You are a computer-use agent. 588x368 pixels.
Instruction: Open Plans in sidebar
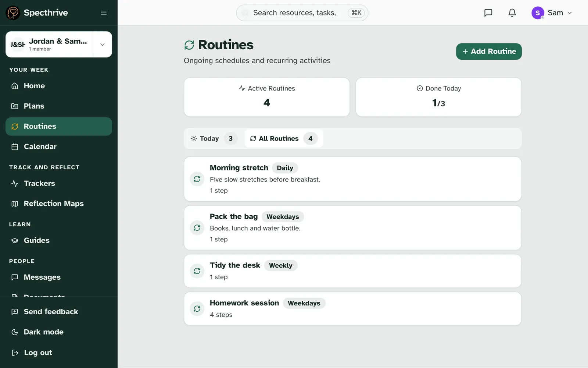[x=59, y=106]
